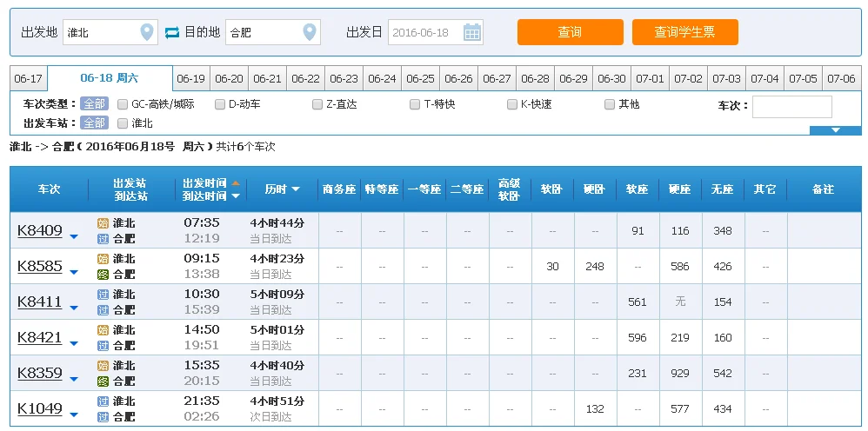
Task: Open train K8421 link
Action: click(40, 337)
